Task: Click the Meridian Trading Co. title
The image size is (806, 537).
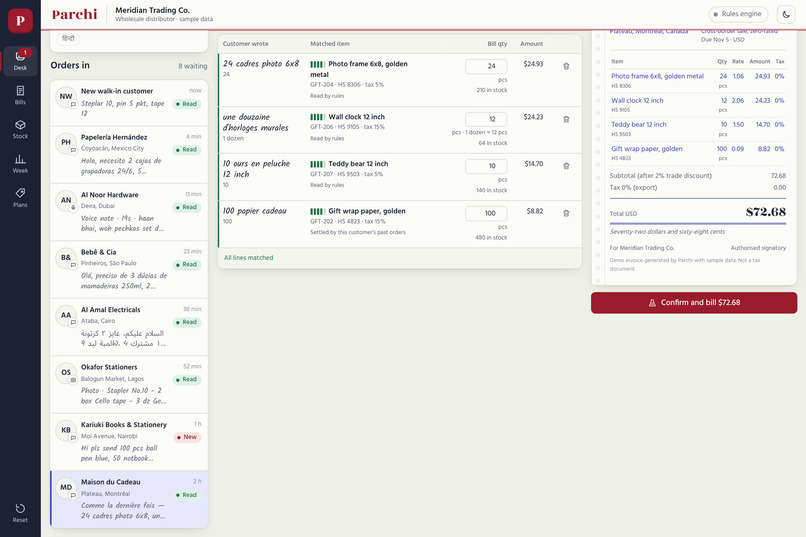Action: (152, 10)
